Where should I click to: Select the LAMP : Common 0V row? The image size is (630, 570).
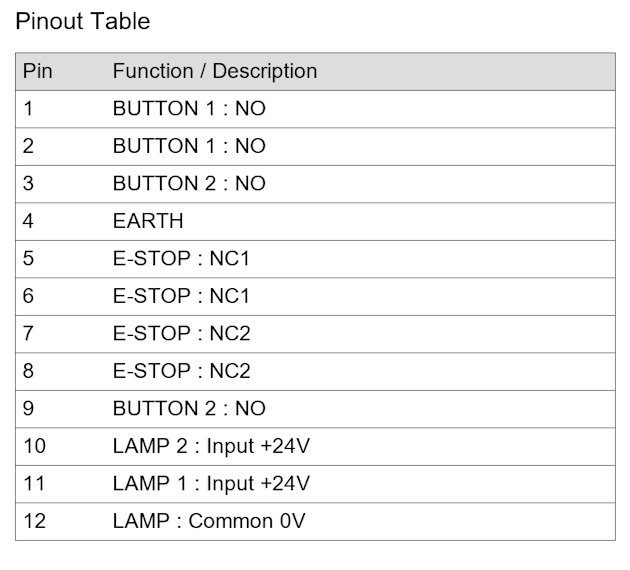click(x=315, y=521)
